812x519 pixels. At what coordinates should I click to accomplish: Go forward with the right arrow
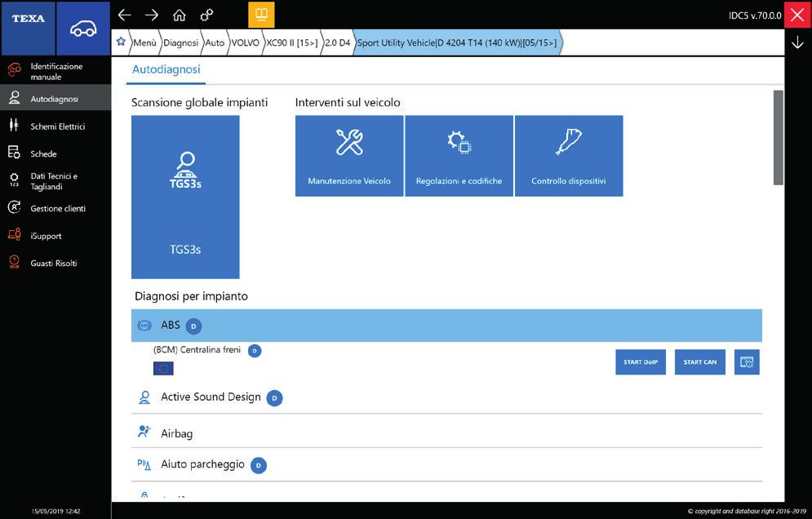[152, 15]
